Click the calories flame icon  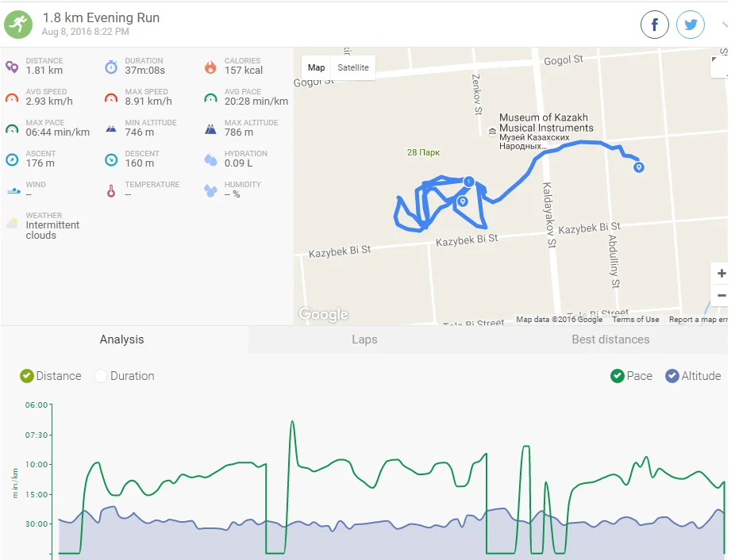click(210, 67)
